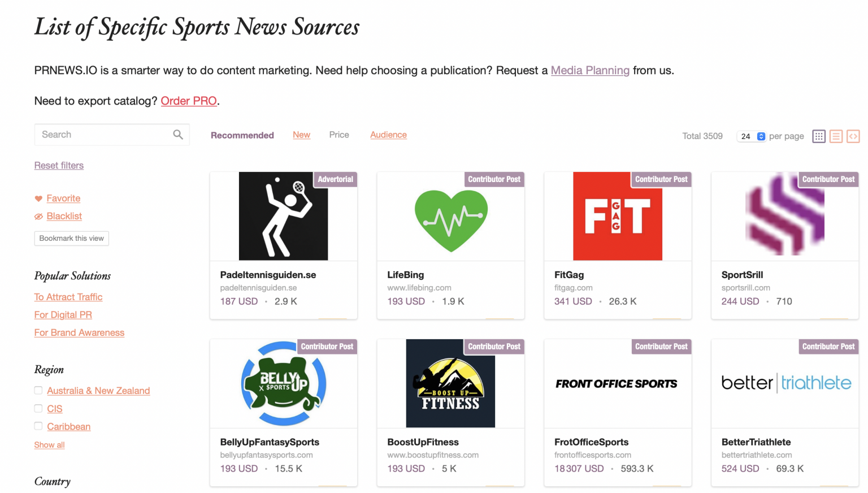Select the Price sorting option

point(338,135)
